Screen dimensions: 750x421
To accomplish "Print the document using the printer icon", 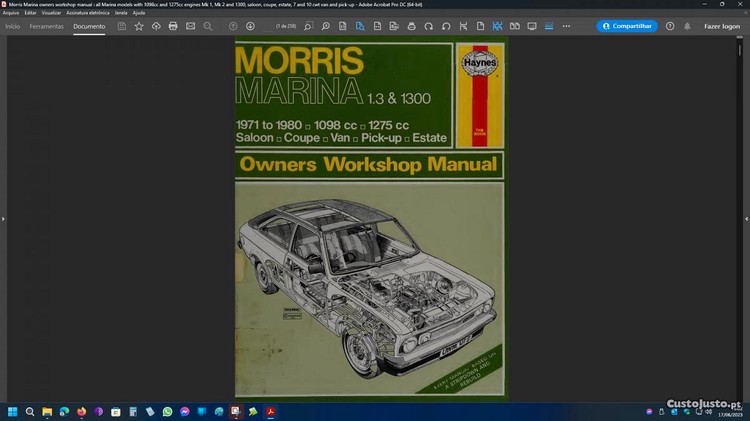I will tap(173, 26).
